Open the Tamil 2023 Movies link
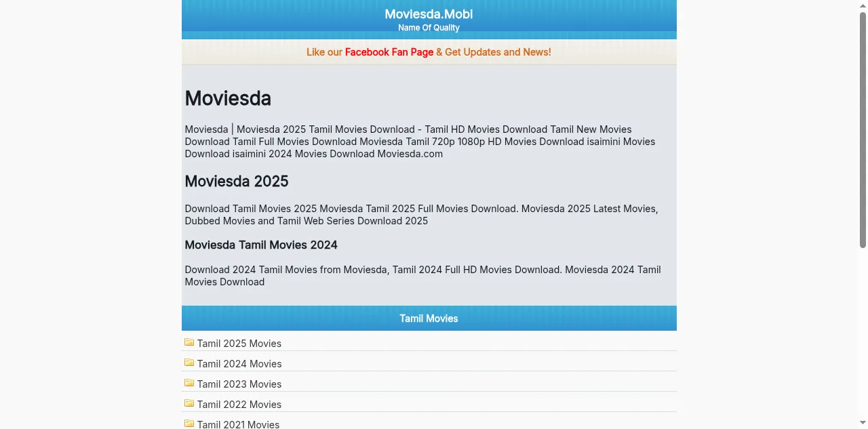The width and height of the screenshot is (868, 429). click(x=239, y=384)
